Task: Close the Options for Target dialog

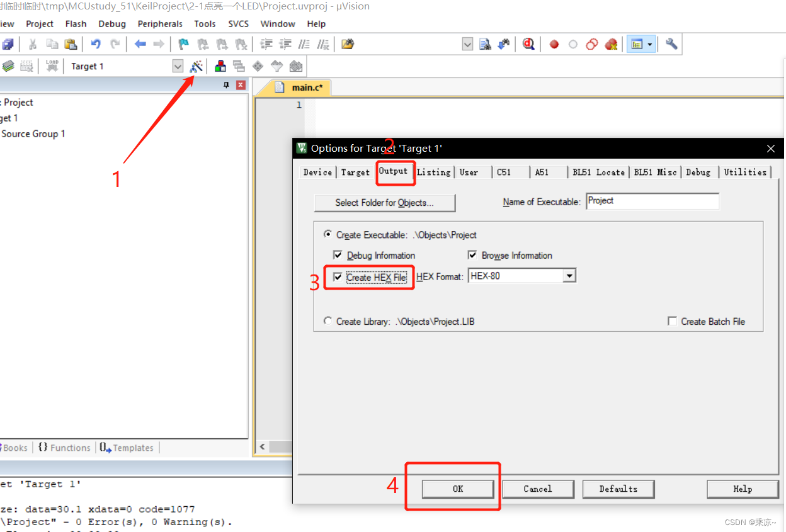Action: point(771,149)
